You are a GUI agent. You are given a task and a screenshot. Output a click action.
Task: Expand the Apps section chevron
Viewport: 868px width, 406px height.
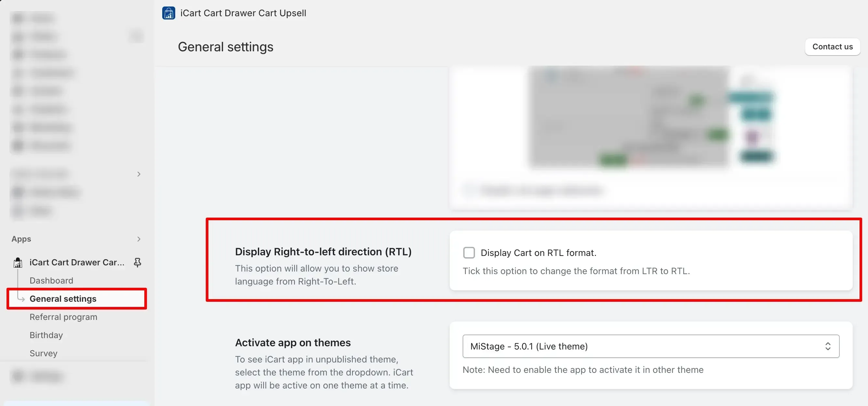point(138,239)
